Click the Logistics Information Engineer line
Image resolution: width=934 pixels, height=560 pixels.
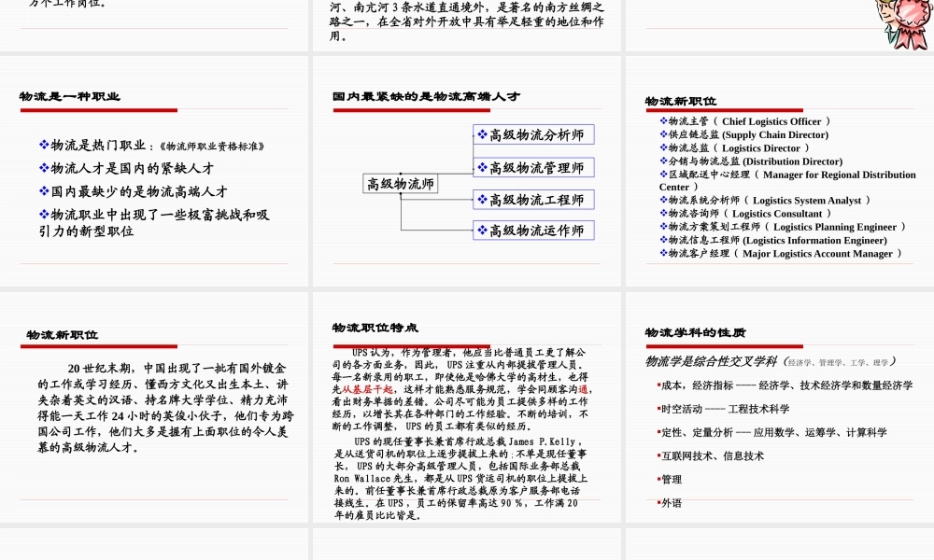pos(773,240)
